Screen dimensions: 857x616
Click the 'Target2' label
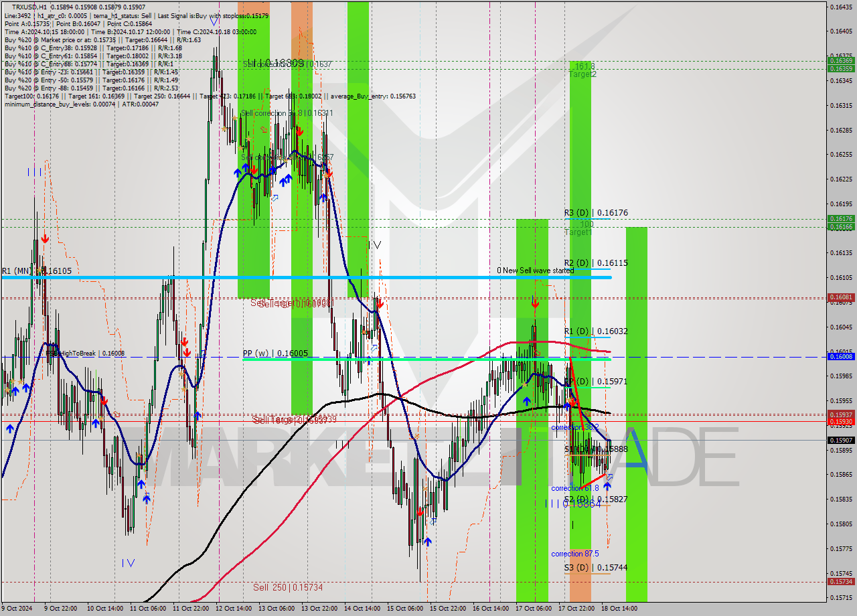[582, 74]
